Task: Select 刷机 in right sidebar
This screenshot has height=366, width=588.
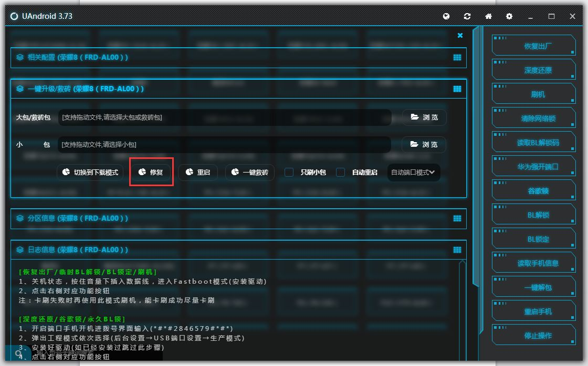Action: click(534, 94)
